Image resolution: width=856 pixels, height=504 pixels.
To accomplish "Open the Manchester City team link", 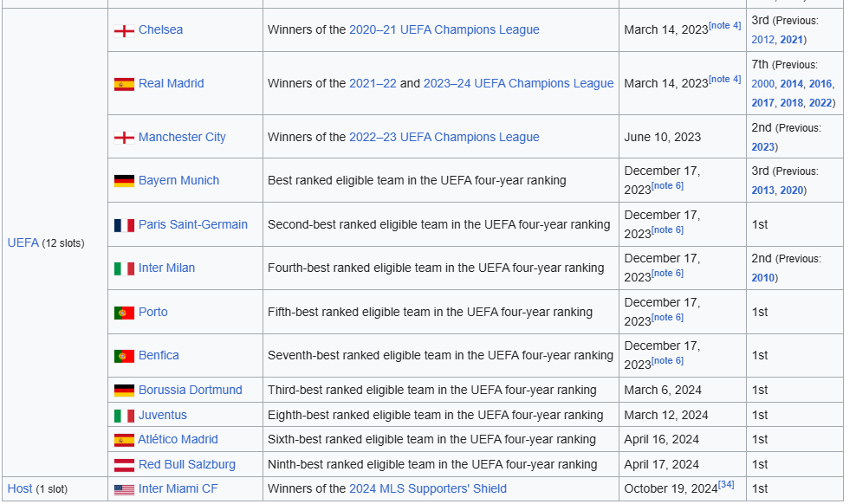I will pyautogui.click(x=182, y=137).
